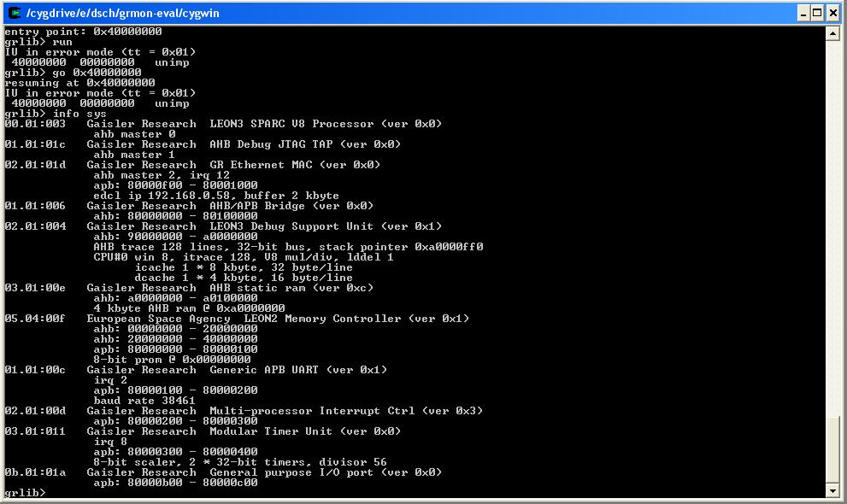Click 'apb: 80000f00 - 80001000' line

(175, 185)
